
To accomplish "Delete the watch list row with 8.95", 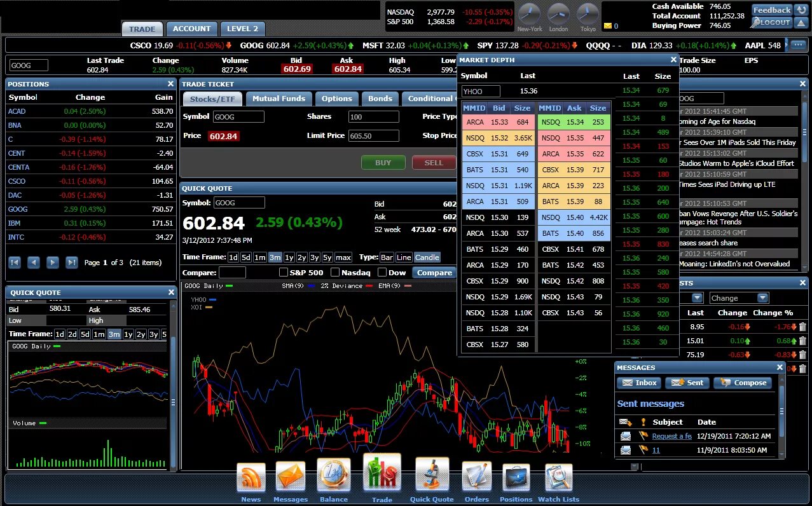I will (x=802, y=327).
